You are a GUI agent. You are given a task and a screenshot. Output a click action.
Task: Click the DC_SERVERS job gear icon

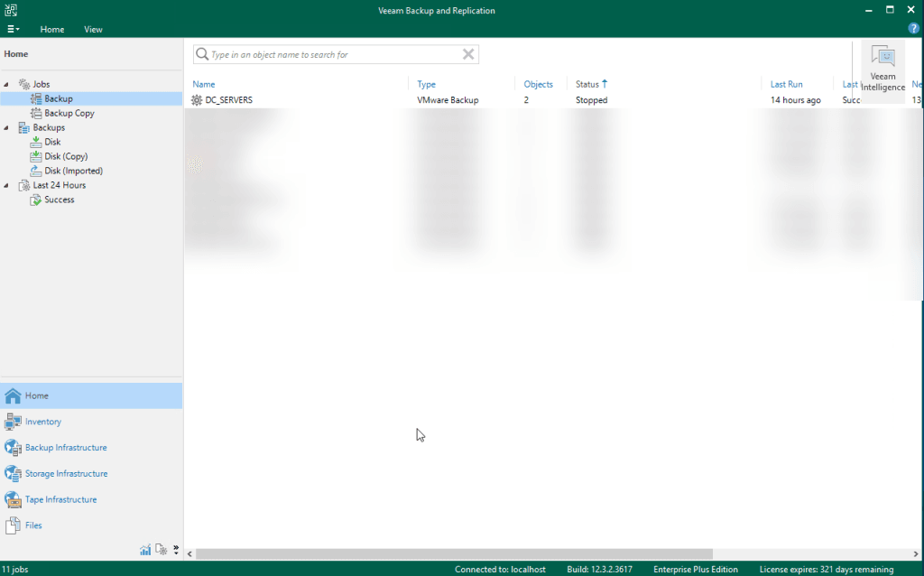197,100
